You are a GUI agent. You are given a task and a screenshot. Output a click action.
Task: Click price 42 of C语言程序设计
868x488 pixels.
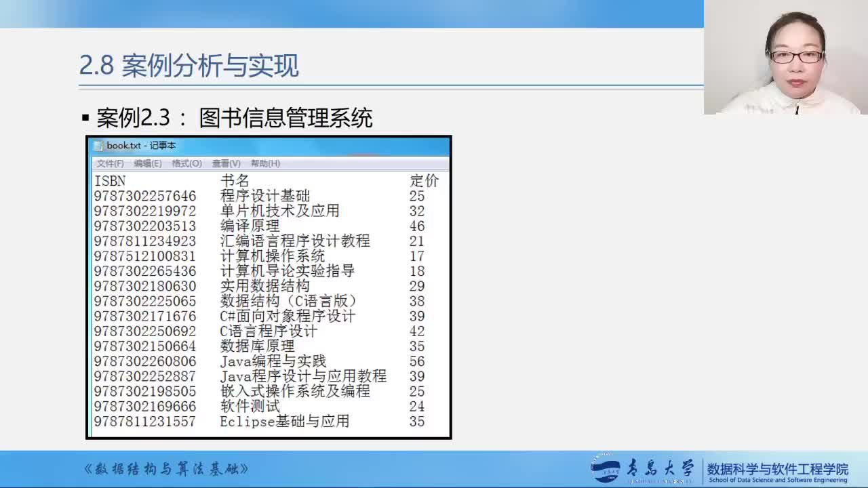click(417, 331)
